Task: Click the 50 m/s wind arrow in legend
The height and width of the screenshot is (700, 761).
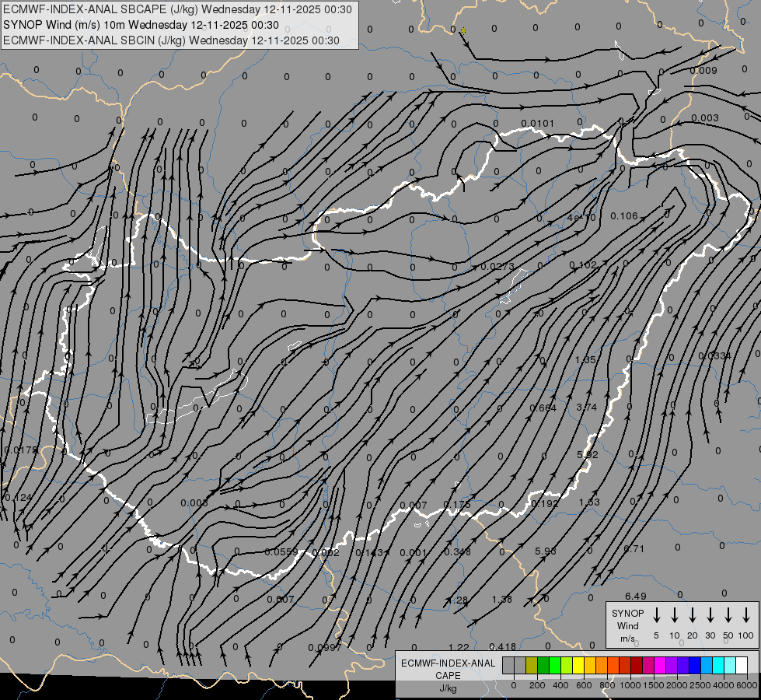Action: pyautogui.click(x=728, y=615)
